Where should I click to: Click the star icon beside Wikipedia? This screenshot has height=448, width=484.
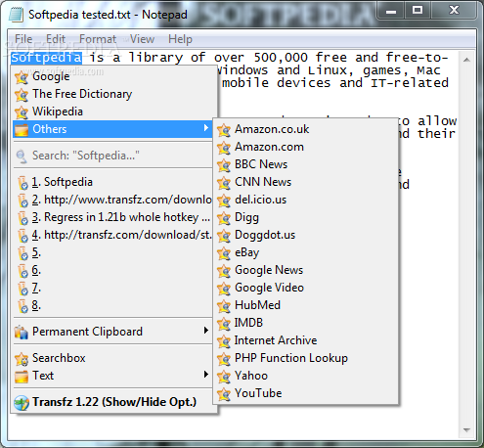pyautogui.click(x=22, y=112)
